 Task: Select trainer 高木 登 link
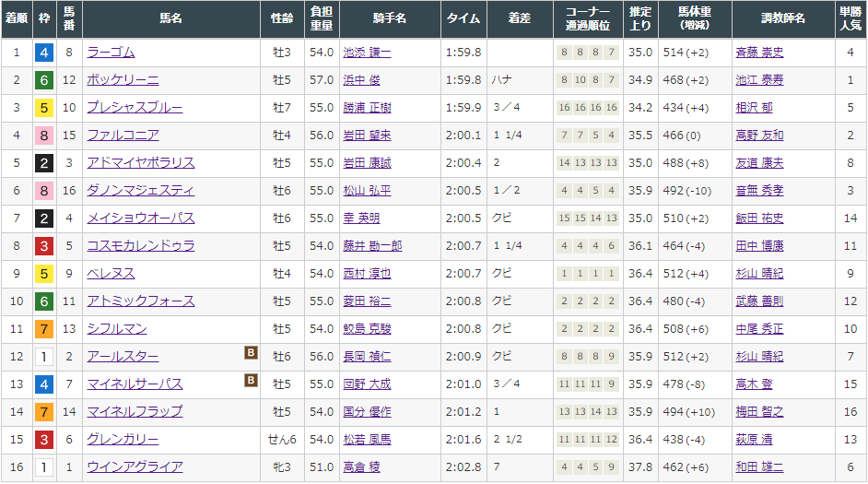754,384
